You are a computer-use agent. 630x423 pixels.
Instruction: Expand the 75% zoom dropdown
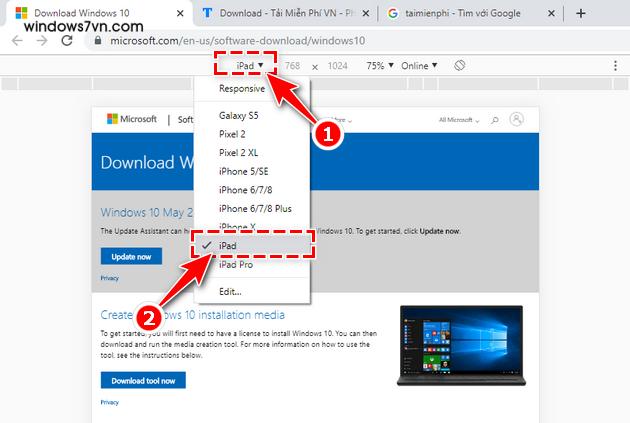coord(379,66)
